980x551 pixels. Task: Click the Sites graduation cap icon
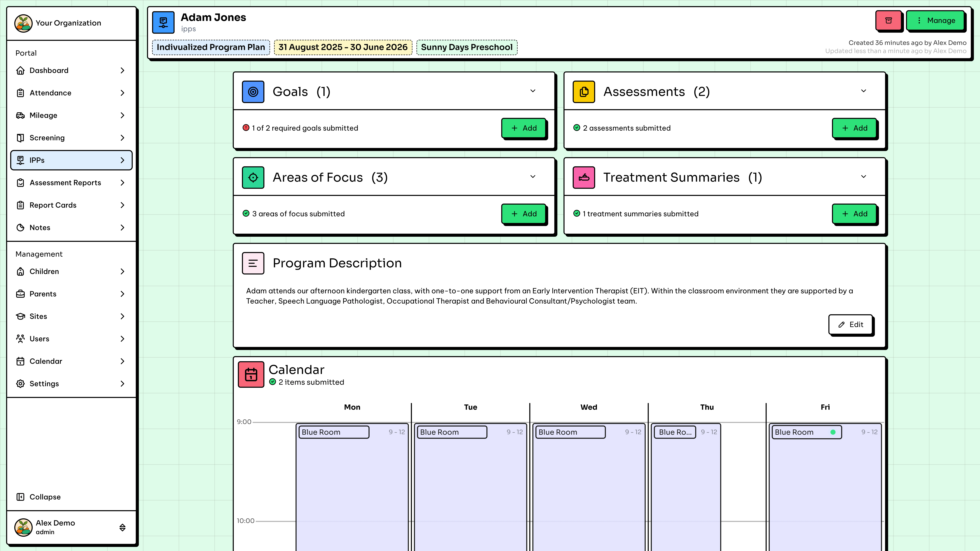click(x=21, y=316)
